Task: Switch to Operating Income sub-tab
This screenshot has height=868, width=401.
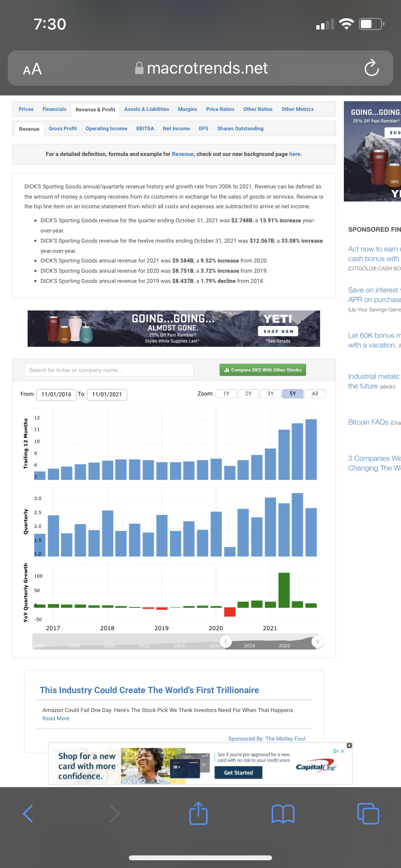Action: pyautogui.click(x=107, y=129)
